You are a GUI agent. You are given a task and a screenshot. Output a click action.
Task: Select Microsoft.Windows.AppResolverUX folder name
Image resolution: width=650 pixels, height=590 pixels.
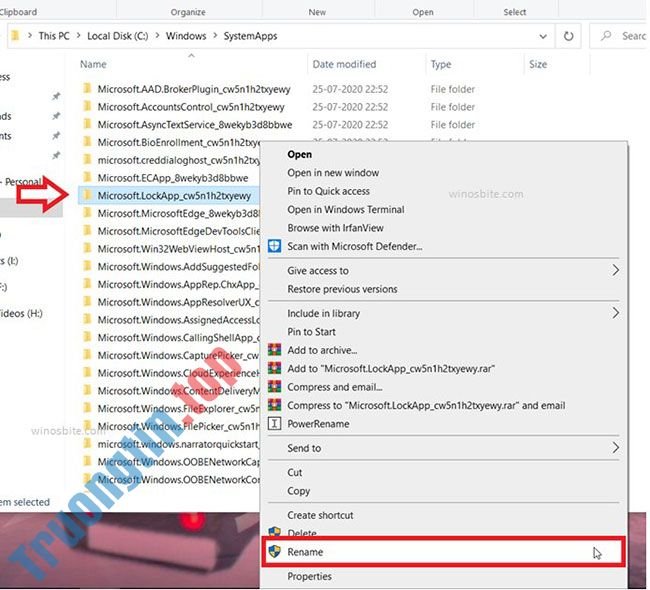pos(178,302)
